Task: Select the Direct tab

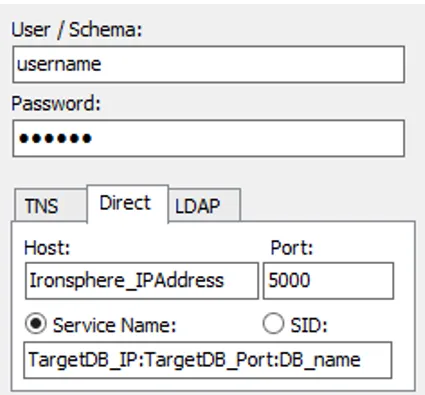Action: click(x=128, y=203)
